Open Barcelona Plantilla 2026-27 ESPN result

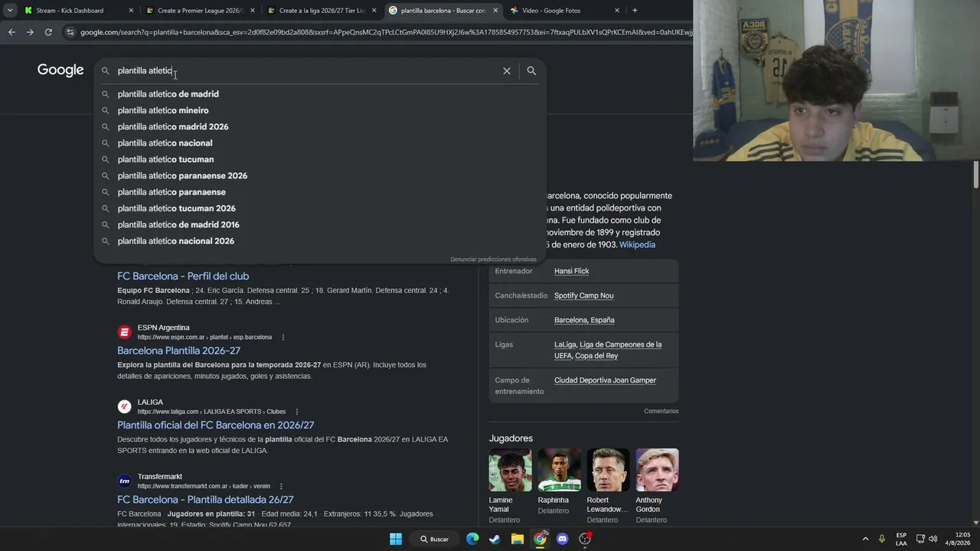(178, 350)
